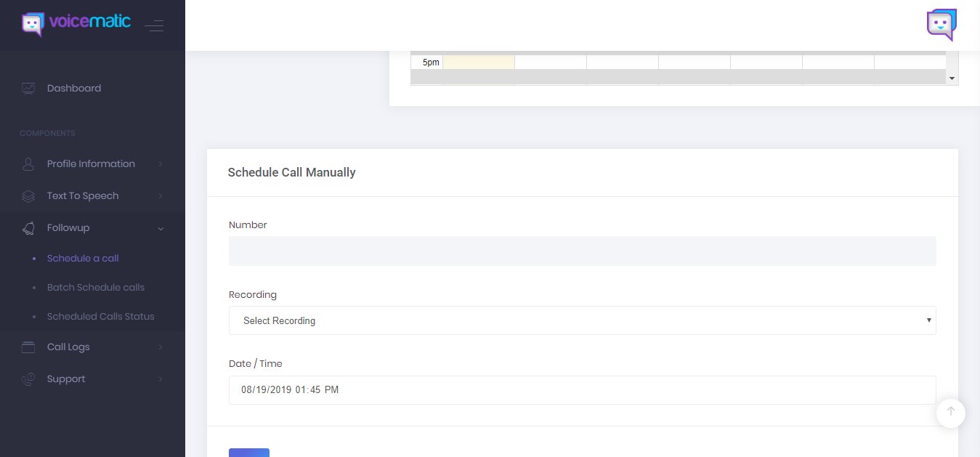Screen dimensions: 980x457
Task: Go to Batch Schedule calls
Action: [96, 288]
